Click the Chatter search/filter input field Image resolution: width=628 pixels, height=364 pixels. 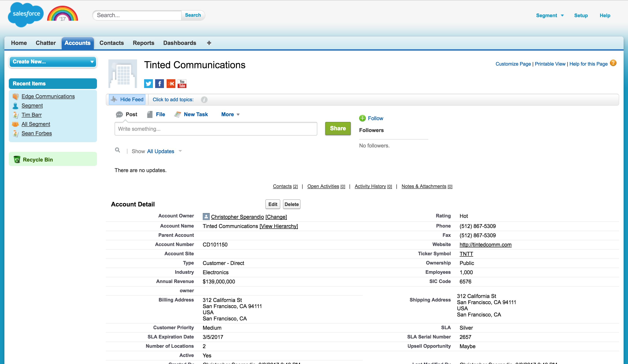click(x=118, y=150)
